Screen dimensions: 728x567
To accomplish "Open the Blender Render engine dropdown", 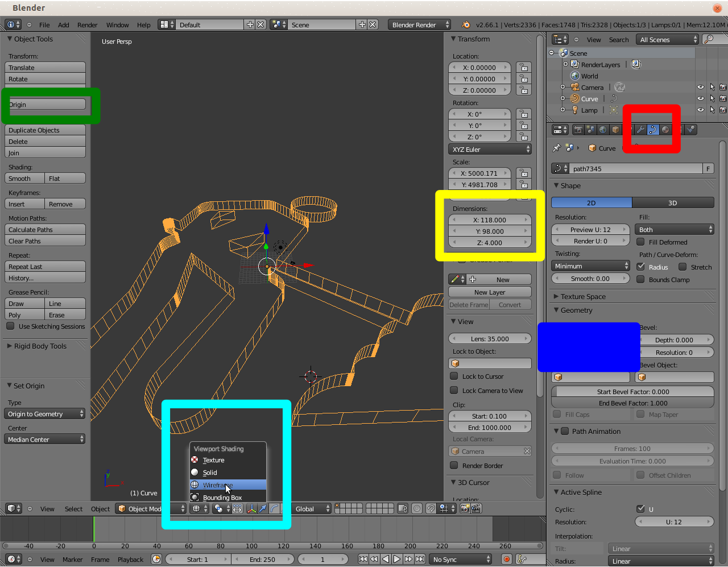I will (x=419, y=24).
